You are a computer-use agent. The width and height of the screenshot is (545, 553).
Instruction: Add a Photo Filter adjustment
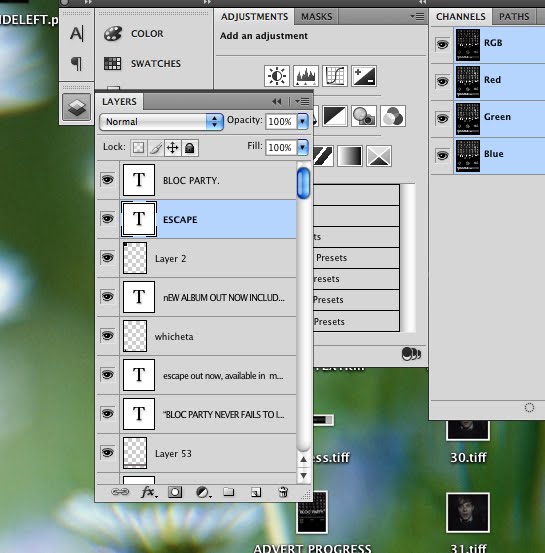(364, 116)
